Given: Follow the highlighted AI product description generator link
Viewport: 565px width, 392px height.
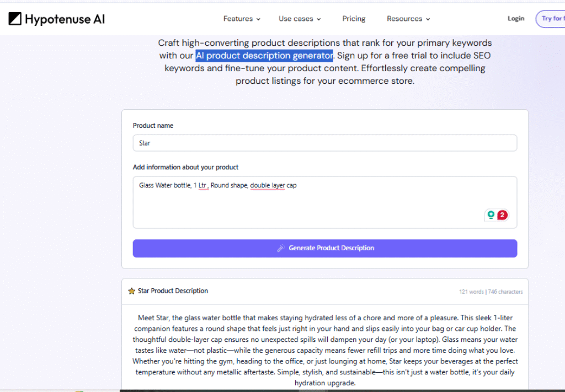Looking at the screenshot, I should tap(264, 56).
